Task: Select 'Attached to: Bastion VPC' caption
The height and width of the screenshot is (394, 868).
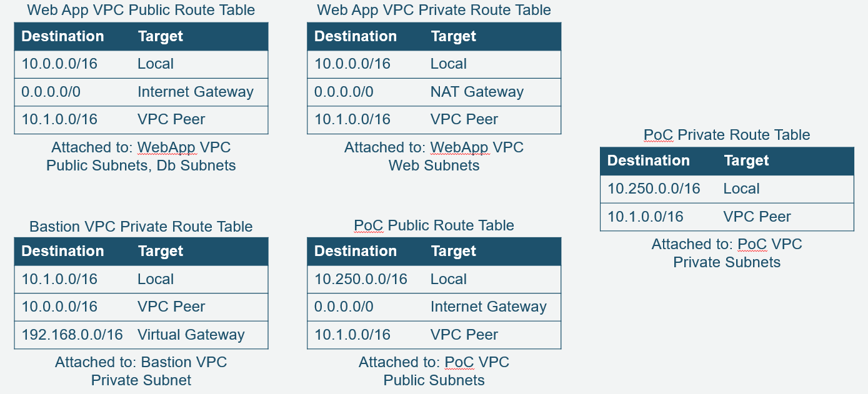Action: [x=141, y=362]
